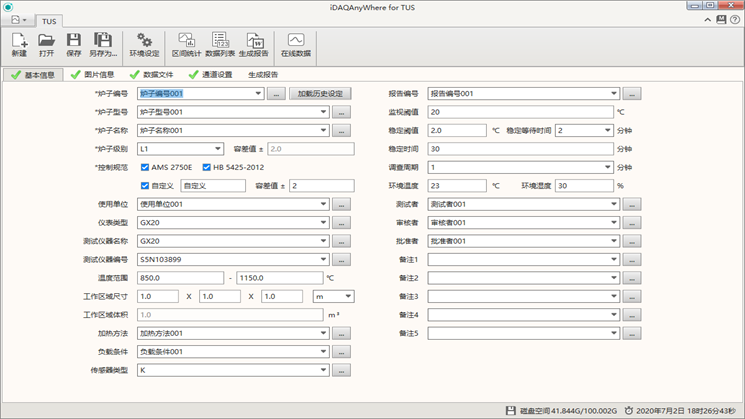Click the browse button beside 报告编号
This screenshot has width=745, height=419.
tap(633, 93)
